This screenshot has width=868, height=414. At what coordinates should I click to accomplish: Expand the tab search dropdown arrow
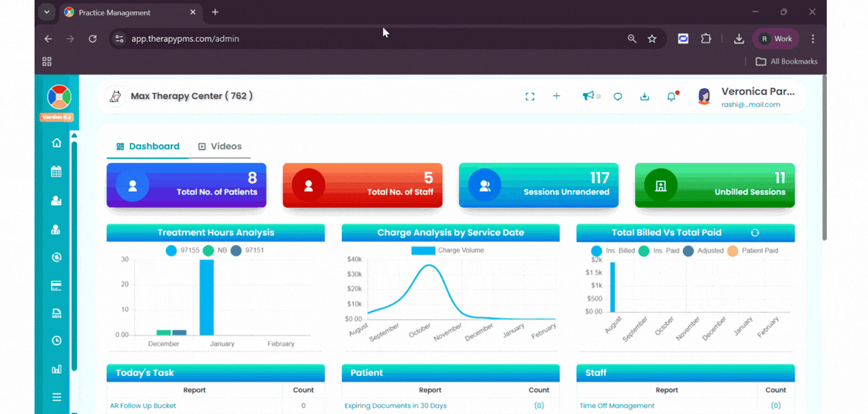pyautogui.click(x=46, y=12)
